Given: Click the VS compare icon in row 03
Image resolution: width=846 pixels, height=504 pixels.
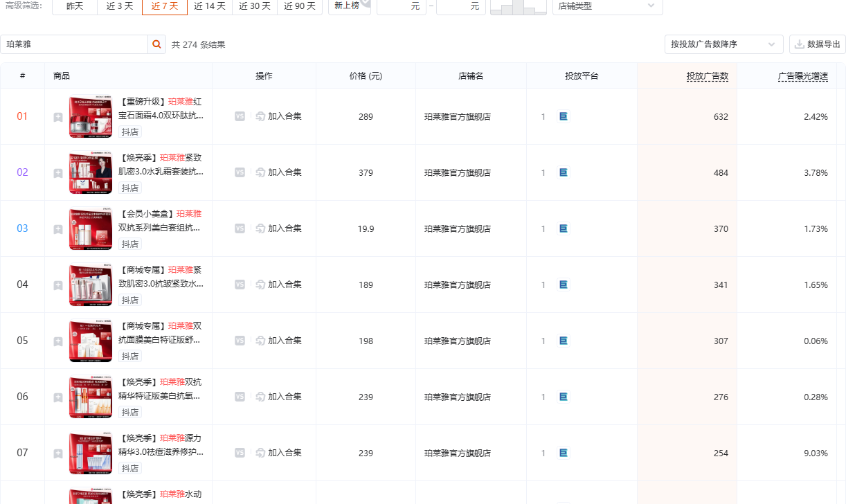Looking at the screenshot, I should (240, 228).
